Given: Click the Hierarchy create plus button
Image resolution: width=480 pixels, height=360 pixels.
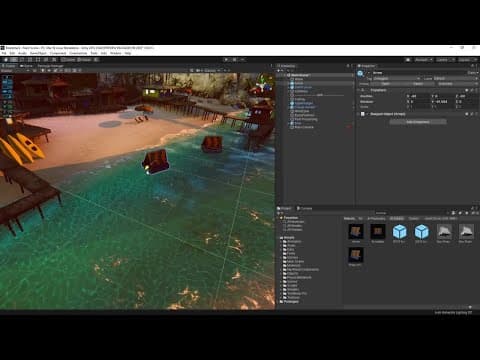Looking at the screenshot, I should pyautogui.click(x=279, y=71).
